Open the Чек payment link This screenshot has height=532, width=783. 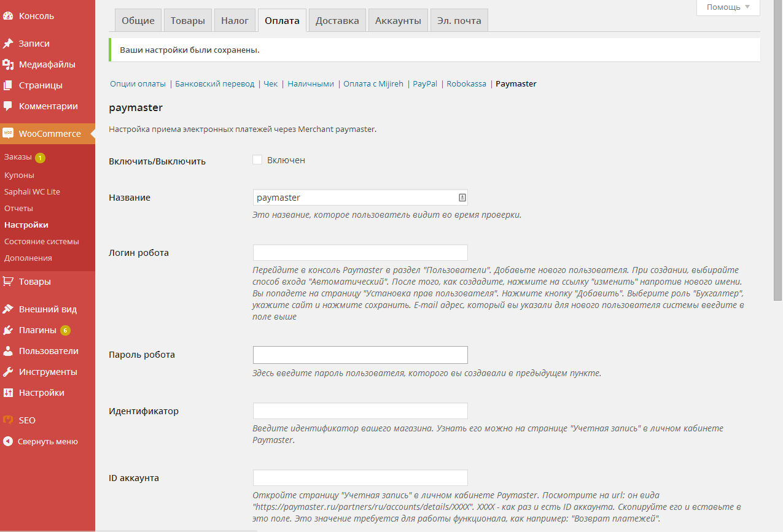[x=271, y=84]
